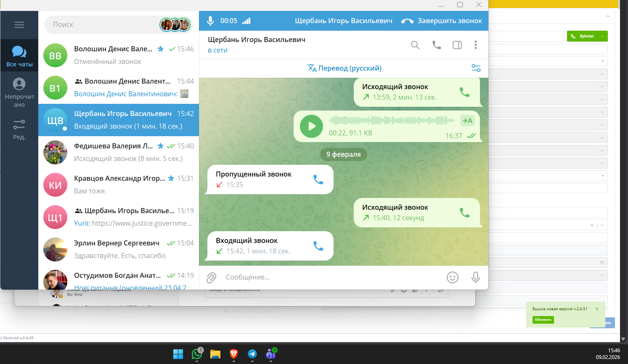The width and height of the screenshot is (628, 364).
Task: Click the ВВ green avatar
Action: coord(56,55)
